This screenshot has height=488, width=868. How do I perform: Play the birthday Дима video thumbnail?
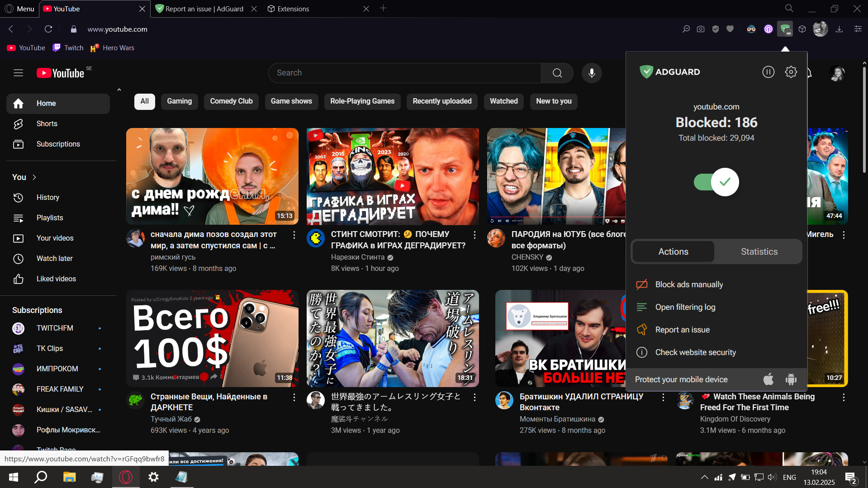pyautogui.click(x=212, y=176)
